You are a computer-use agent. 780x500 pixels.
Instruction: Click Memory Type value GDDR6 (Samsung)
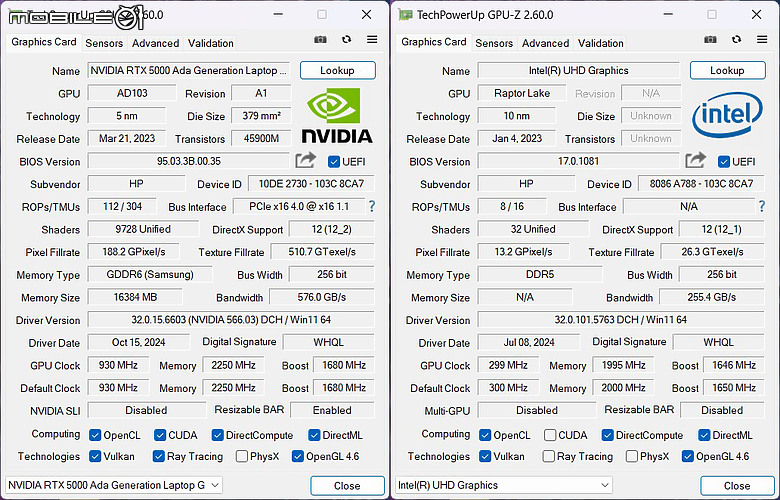pos(150,274)
